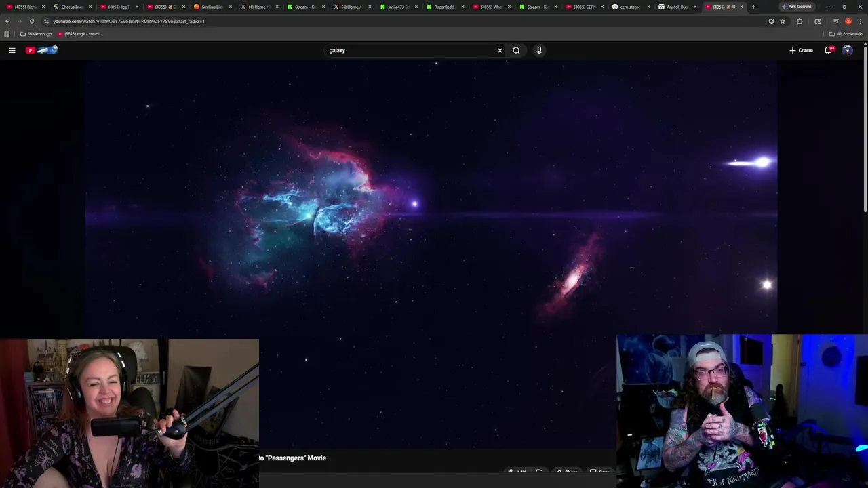The height and width of the screenshot is (488, 868).
Task: Go back with browser back arrow
Action: click(x=7, y=21)
